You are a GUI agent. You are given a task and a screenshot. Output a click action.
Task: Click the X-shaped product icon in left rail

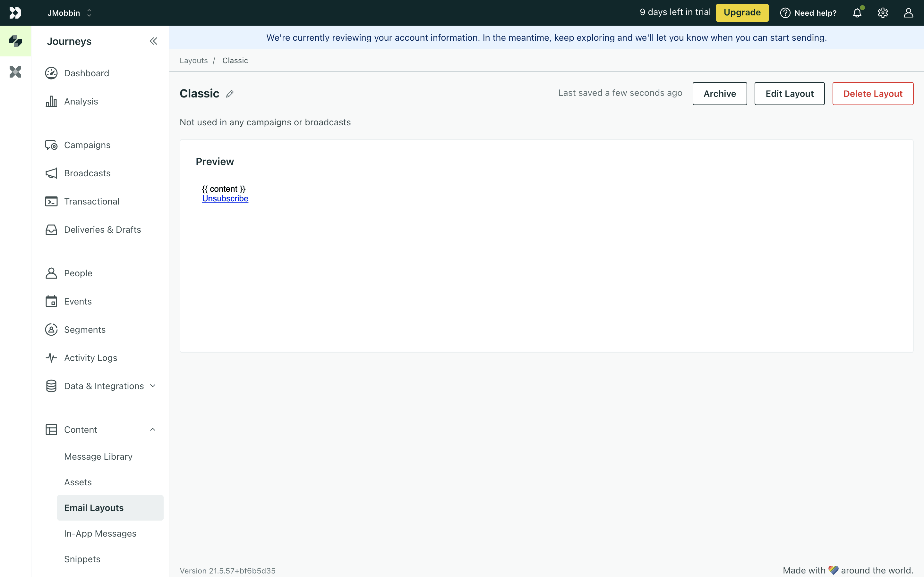[15, 72]
